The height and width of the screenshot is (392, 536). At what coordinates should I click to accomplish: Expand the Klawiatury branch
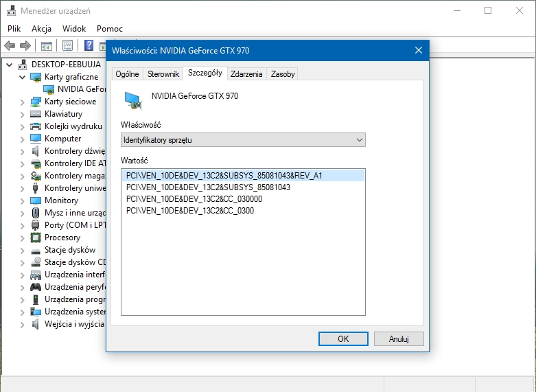[x=22, y=114]
